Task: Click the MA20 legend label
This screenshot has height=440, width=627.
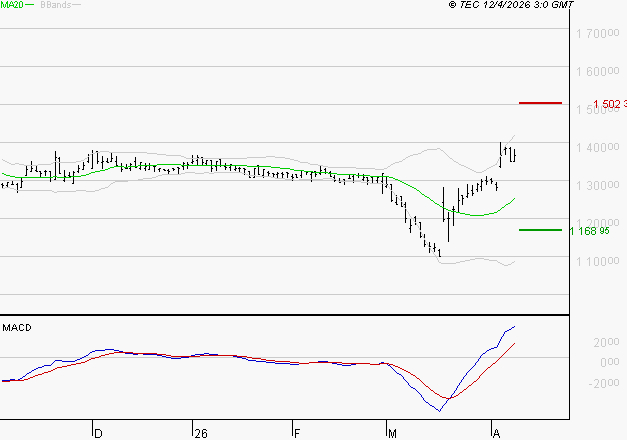Action: click(12, 5)
